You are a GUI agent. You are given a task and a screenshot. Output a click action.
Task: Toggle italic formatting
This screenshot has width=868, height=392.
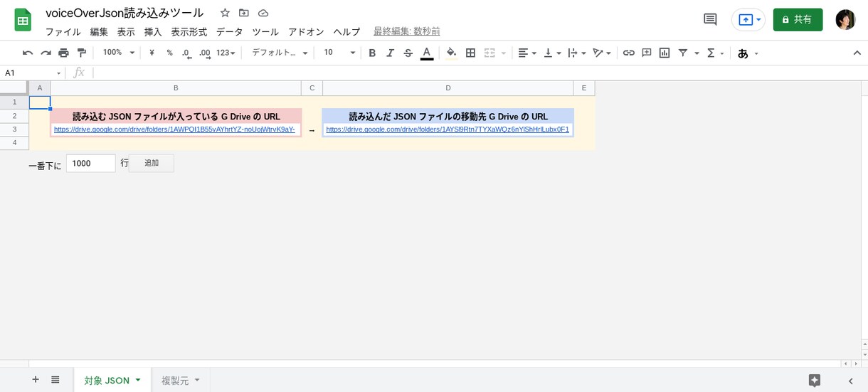click(390, 53)
